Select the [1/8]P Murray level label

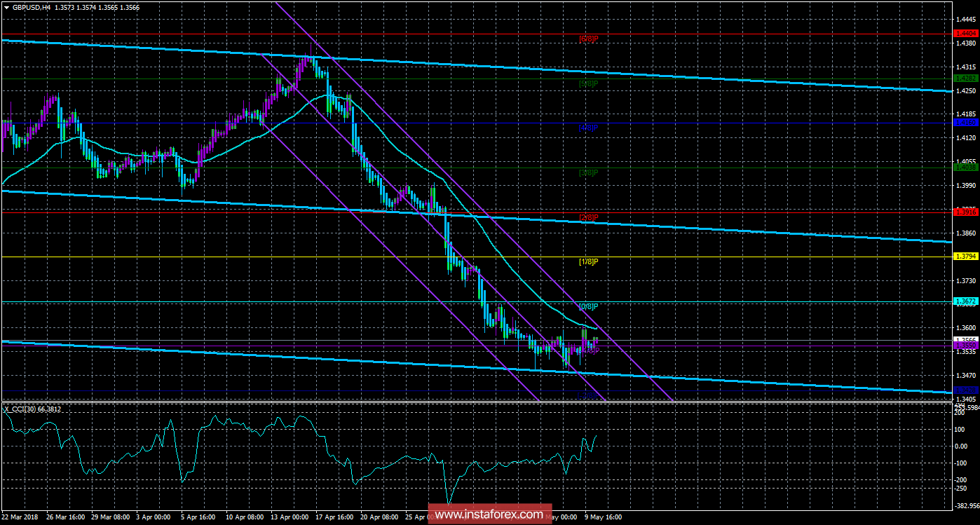coord(588,261)
